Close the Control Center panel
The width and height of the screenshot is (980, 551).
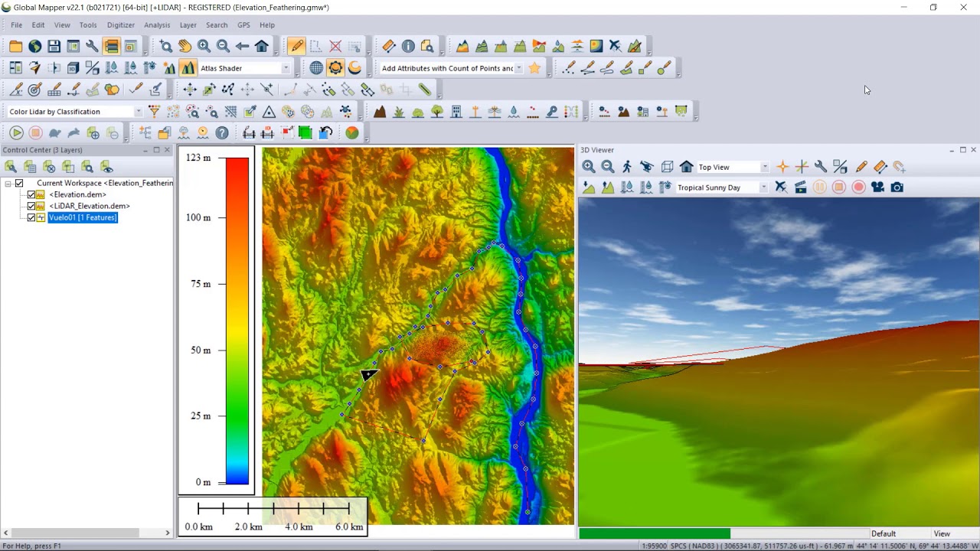(x=168, y=150)
